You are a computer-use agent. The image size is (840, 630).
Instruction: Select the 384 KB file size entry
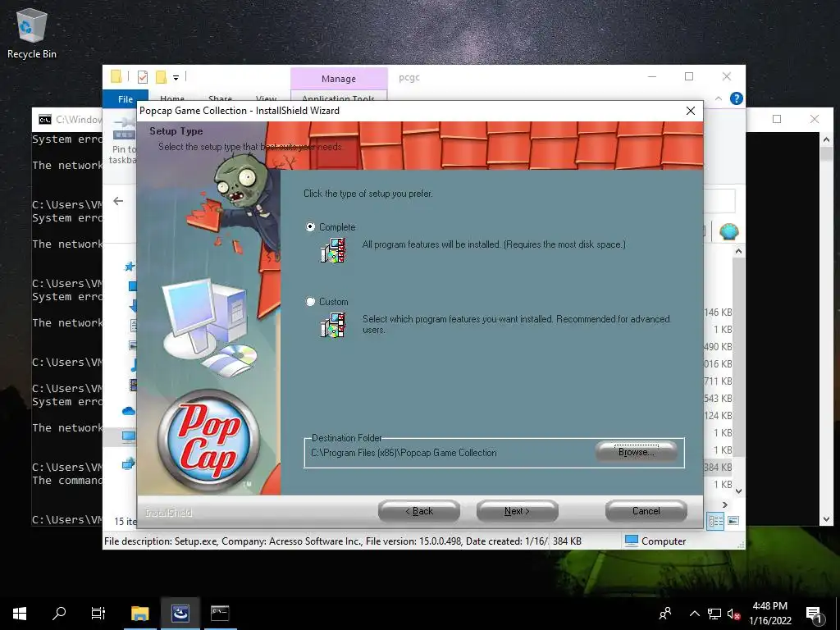(718, 467)
